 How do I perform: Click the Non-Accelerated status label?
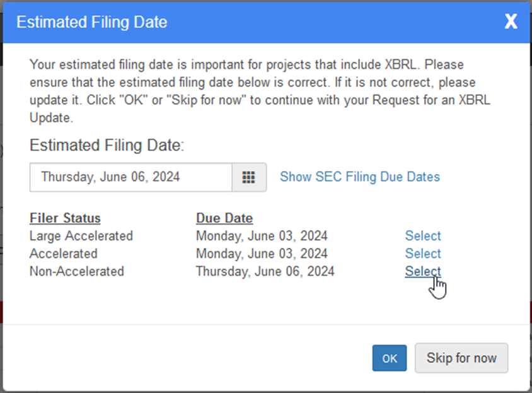click(x=77, y=271)
